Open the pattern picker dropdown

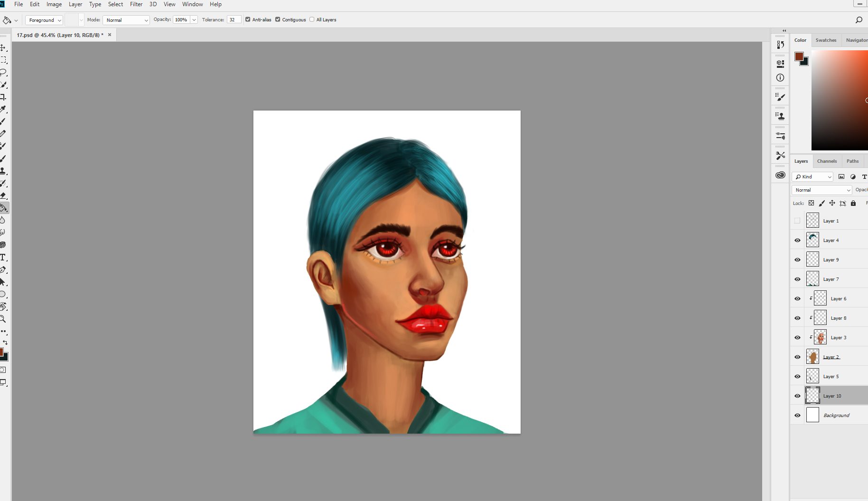tap(81, 20)
